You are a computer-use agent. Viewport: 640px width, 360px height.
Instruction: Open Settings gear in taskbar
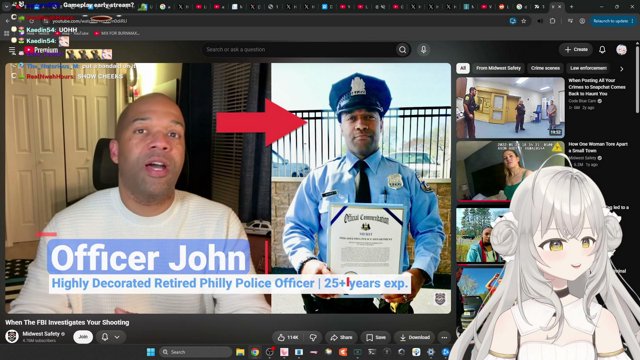tap(431, 352)
